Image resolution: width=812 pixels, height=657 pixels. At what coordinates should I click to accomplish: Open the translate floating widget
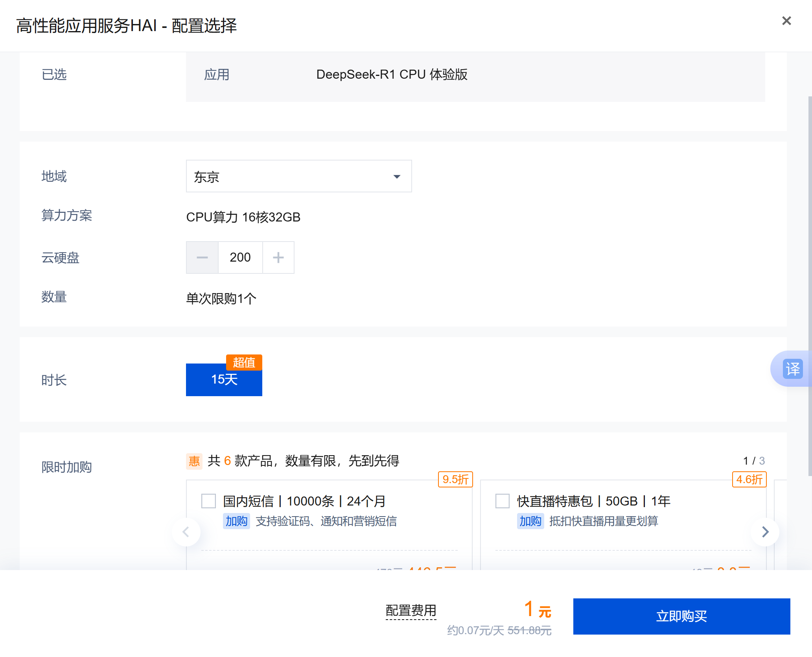tap(792, 369)
